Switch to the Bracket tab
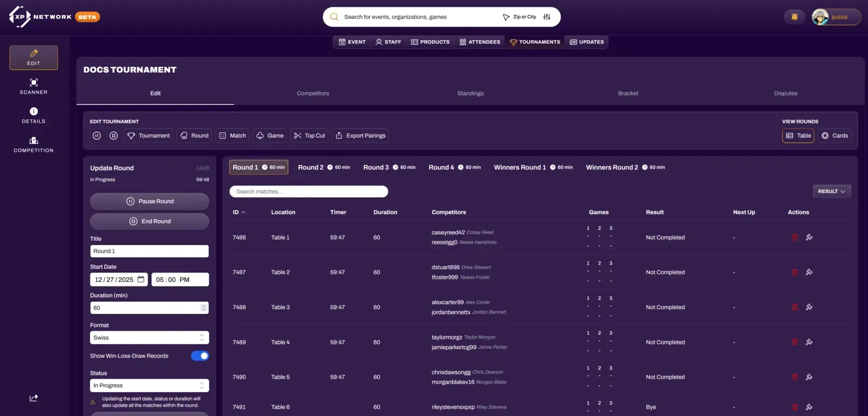868x416 pixels. coord(628,93)
